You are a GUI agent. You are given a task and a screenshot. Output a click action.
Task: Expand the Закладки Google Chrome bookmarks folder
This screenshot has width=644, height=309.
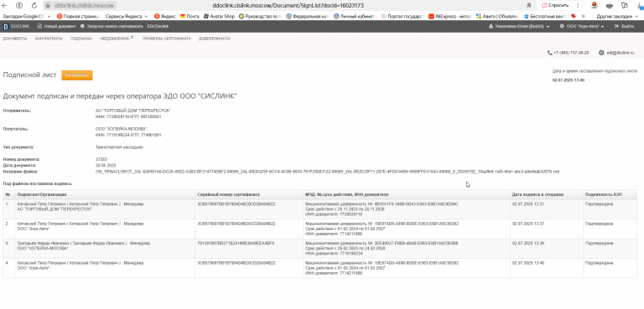pyautogui.click(x=26, y=17)
